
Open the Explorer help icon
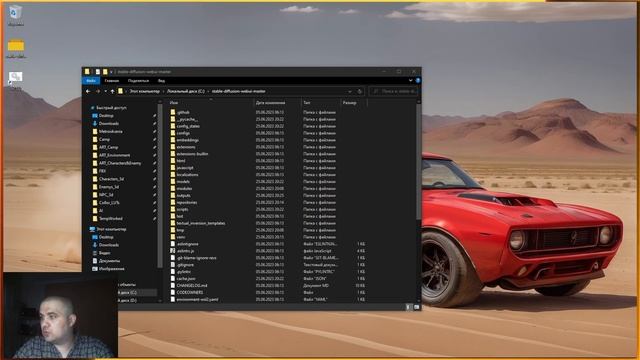coord(418,80)
